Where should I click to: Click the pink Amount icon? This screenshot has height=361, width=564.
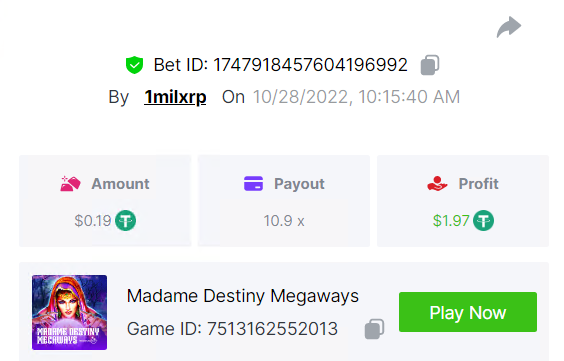pyautogui.click(x=70, y=184)
